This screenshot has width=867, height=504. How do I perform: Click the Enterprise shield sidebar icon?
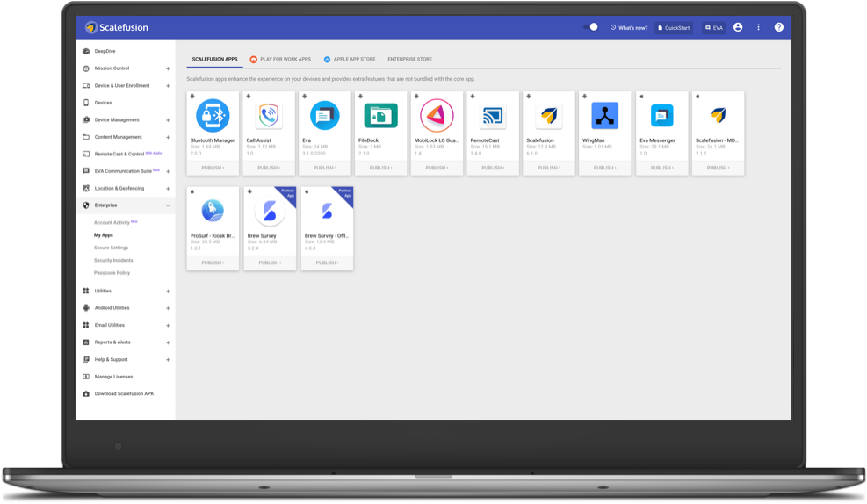tap(86, 205)
